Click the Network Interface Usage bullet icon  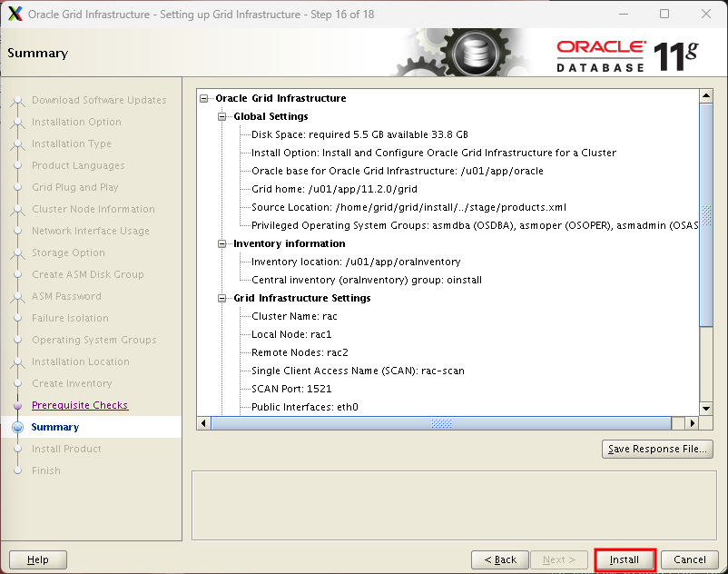[17, 231]
